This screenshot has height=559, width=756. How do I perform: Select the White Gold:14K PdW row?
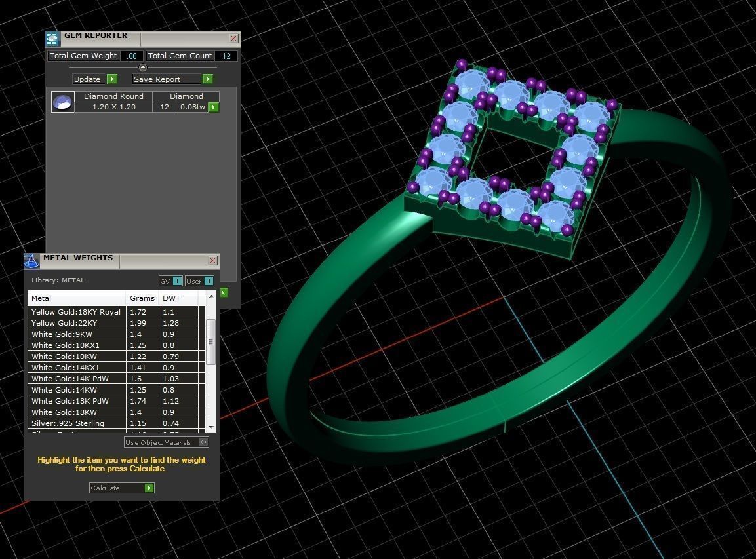(116, 378)
